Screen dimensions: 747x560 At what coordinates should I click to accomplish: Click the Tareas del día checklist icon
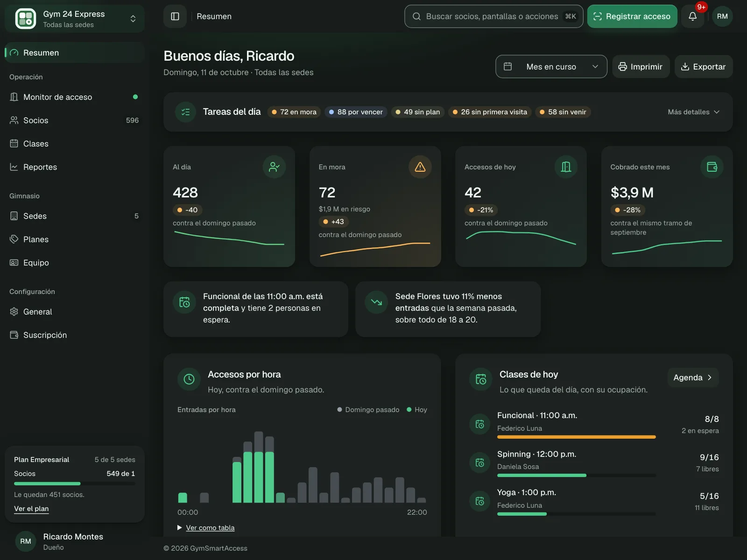click(185, 112)
